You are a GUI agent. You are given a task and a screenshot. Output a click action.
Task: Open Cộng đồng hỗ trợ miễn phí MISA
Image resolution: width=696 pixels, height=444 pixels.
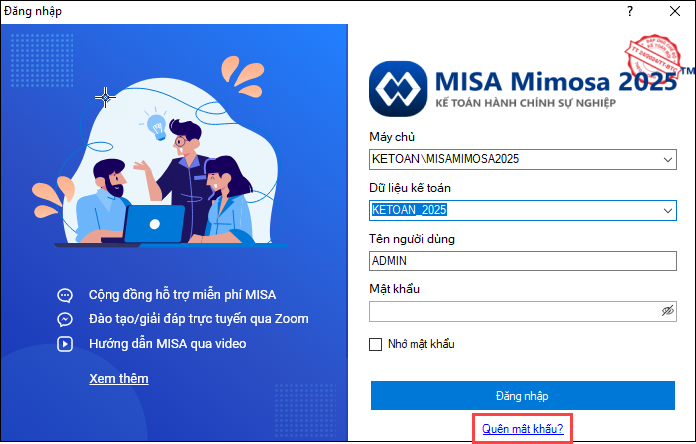pos(182,295)
